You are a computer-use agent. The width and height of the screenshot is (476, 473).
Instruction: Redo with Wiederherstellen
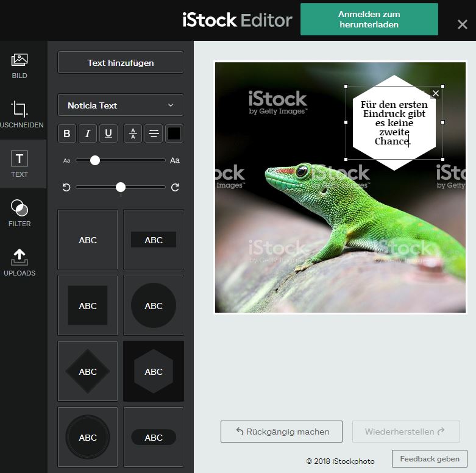[x=406, y=432]
